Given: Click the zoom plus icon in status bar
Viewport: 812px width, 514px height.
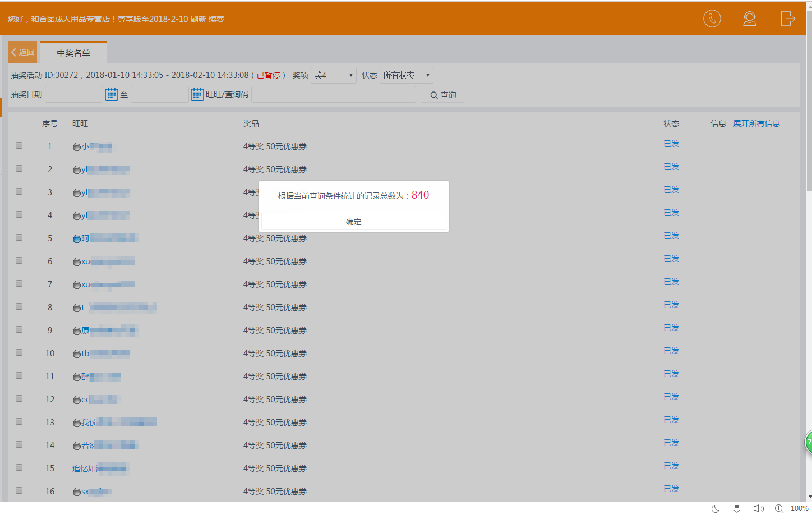Looking at the screenshot, I should [779, 508].
